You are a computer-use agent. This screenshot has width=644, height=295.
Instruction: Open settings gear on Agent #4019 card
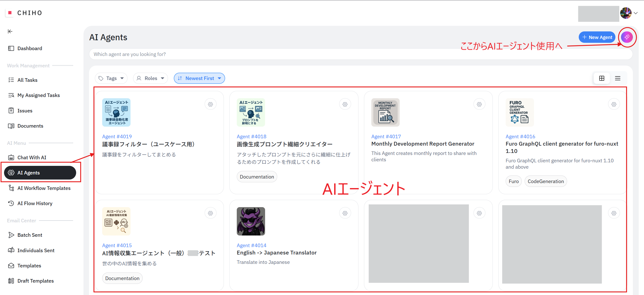[210, 104]
